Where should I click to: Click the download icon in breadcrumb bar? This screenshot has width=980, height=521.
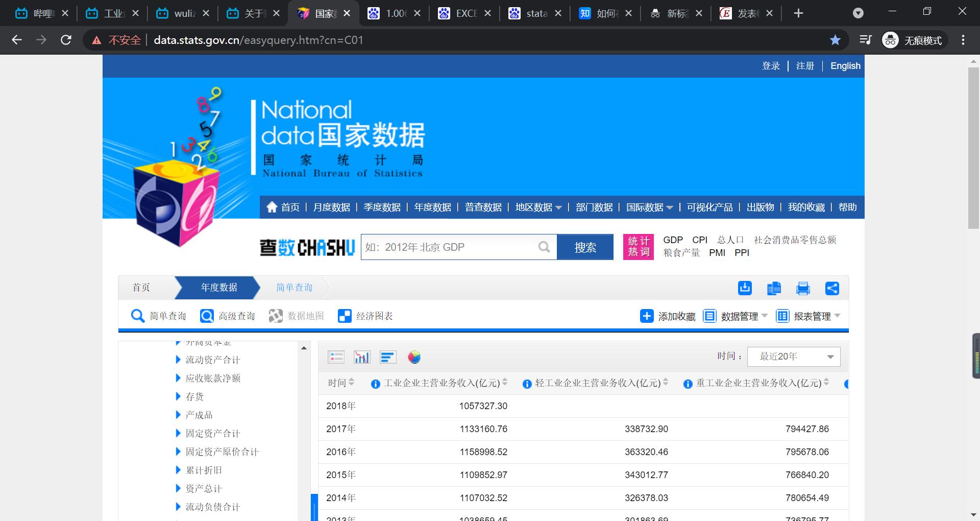point(745,288)
